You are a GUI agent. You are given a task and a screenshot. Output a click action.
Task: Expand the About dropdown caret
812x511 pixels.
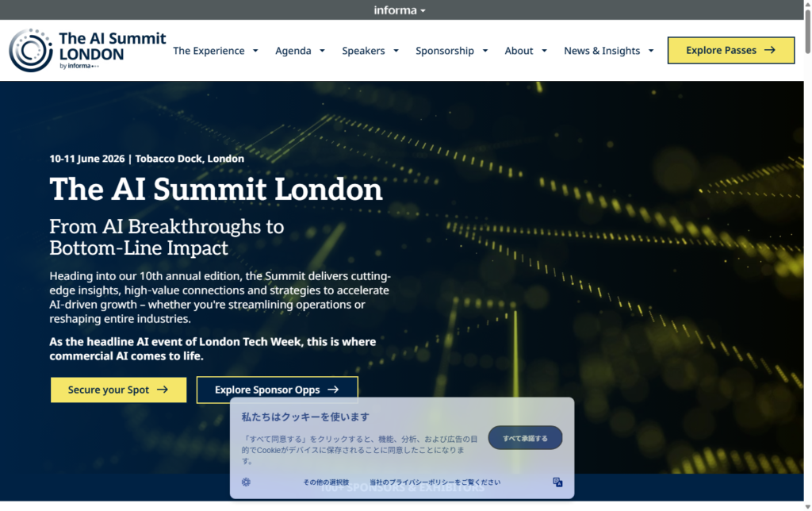pyautogui.click(x=545, y=51)
